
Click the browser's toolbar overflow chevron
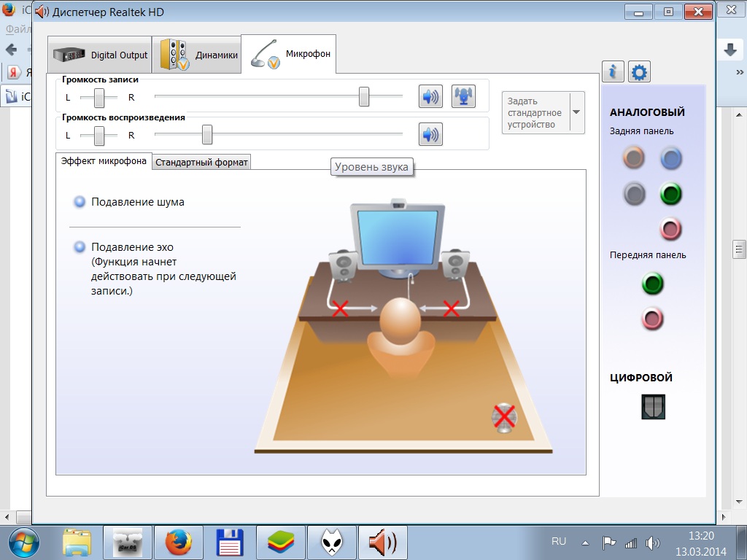[x=740, y=72]
